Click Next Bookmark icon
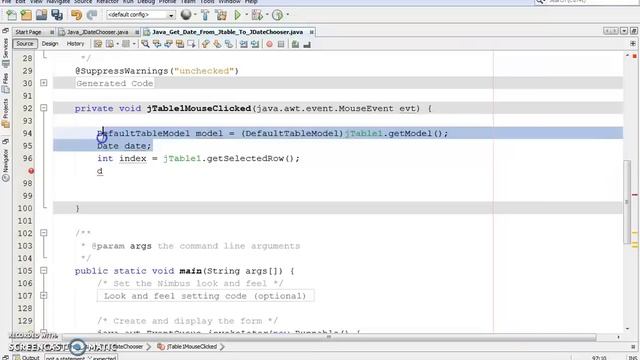Screen dimensions: 640x360 tap(217, 44)
